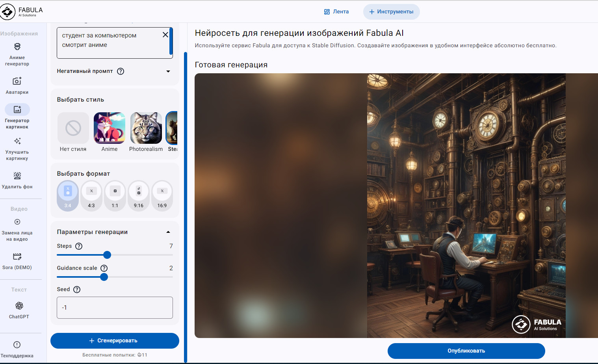Expand the negative prompt section
Viewport: 598px width, 364px height.
point(168,71)
